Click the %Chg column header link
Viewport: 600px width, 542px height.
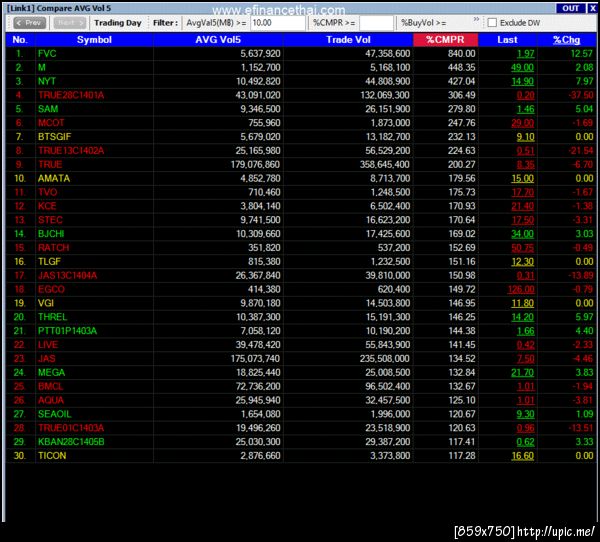566,40
